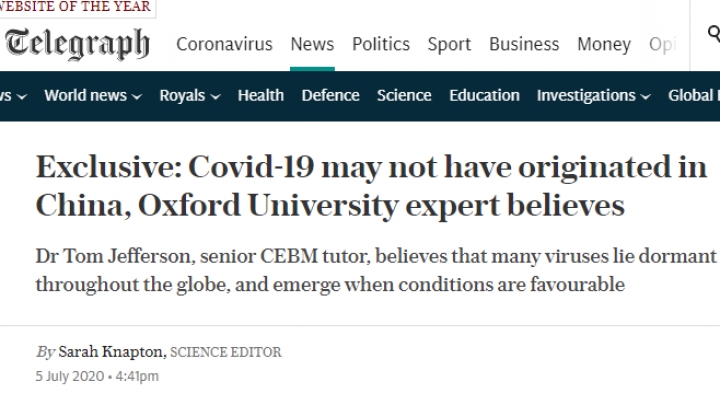This screenshot has width=720, height=405.
Task: Click the partially hidden Opinion menu item
Action: click(662, 44)
